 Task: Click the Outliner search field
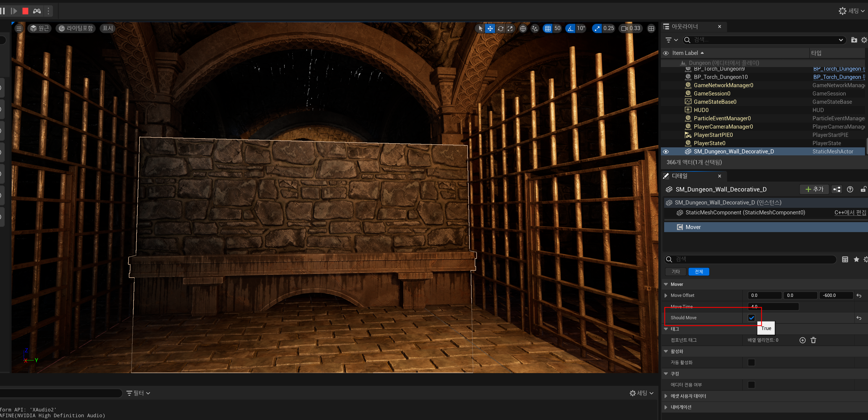[x=762, y=40]
